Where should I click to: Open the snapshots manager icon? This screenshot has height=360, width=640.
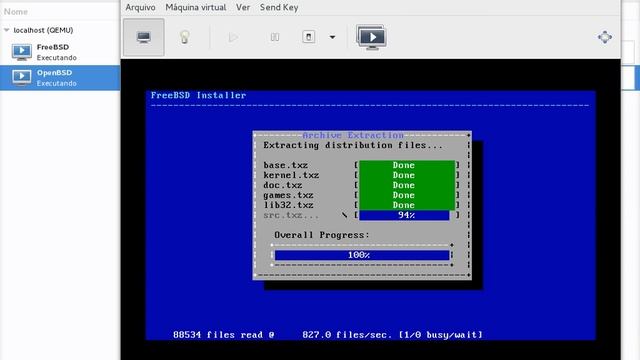(371, 37)
